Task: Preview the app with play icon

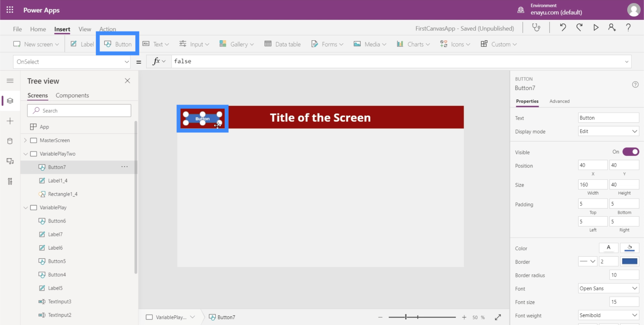Action: tap(596, 28)
